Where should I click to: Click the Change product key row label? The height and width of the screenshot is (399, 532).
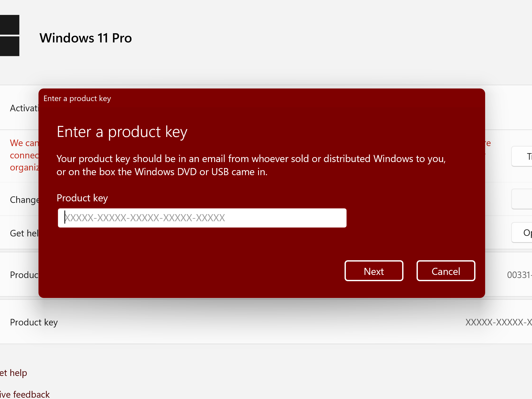coord(24,200)
